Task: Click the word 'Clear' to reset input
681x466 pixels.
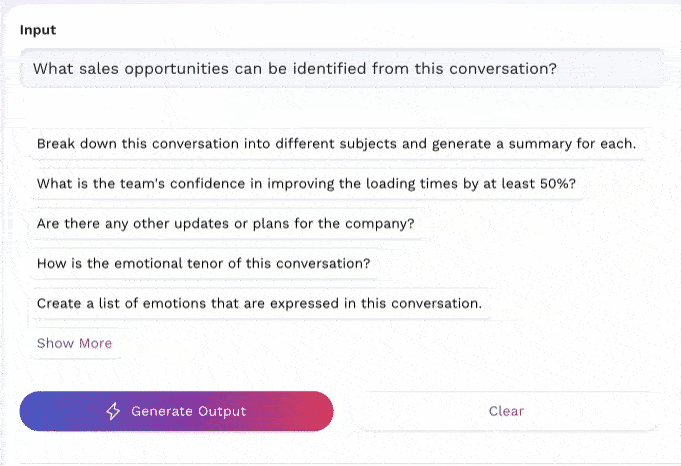Action: (x=506, y=411)
